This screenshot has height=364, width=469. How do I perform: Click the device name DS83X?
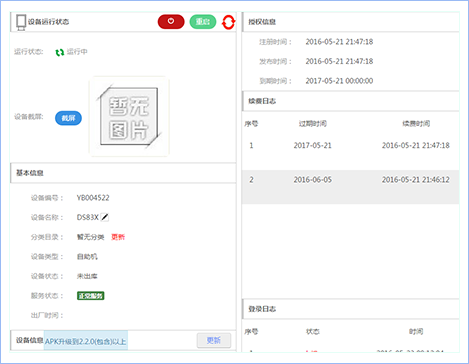(x=88, y=217)
